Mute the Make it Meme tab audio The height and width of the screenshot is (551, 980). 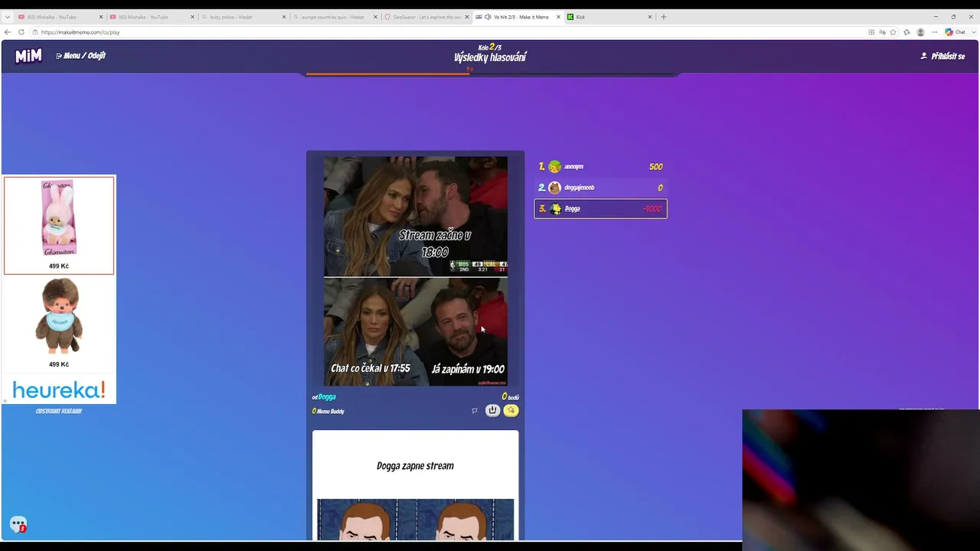pyautogui.click(x=488, y=17)
